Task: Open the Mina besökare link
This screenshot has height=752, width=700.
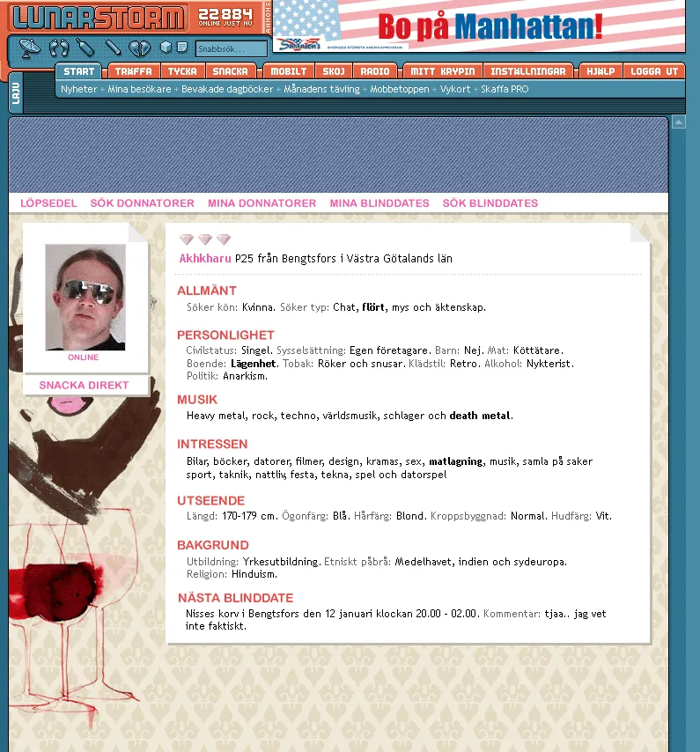Action: tap(139, 89)
